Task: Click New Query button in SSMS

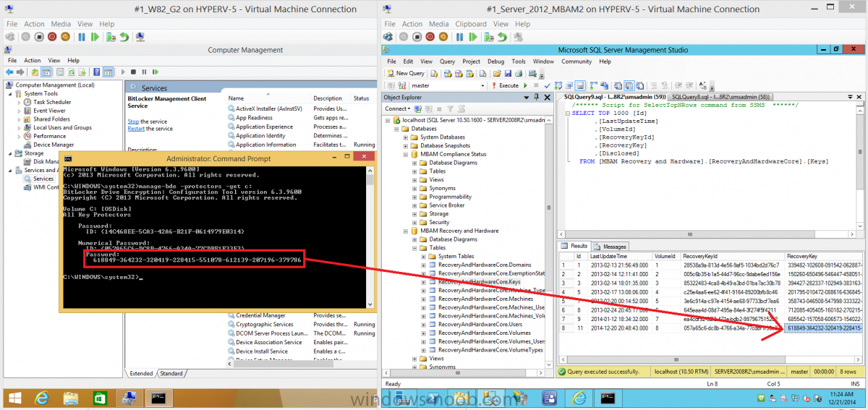Action: pos(405,73)
